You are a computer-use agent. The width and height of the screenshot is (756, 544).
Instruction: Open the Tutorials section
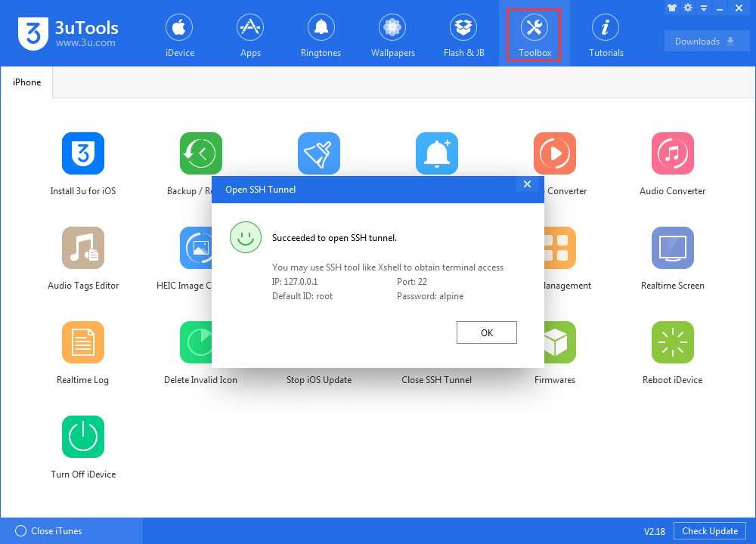(606, 35)
